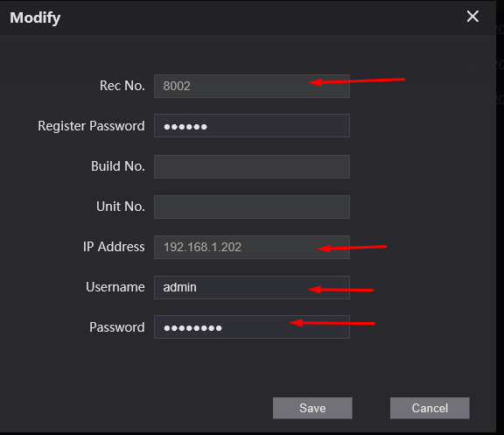
Task: Click the Build No. label
Action: tap(118, 166)
